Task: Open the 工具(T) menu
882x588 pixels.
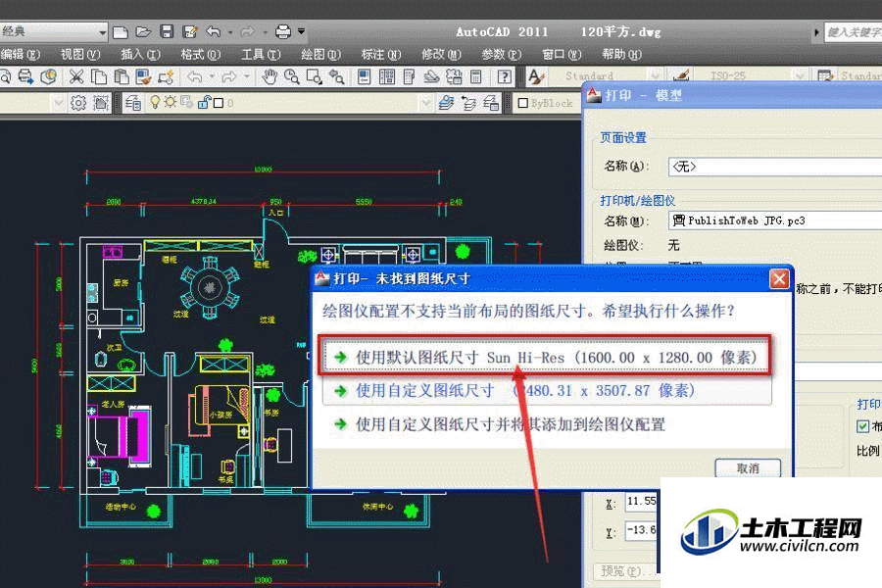Action: (x=261, y=55)
